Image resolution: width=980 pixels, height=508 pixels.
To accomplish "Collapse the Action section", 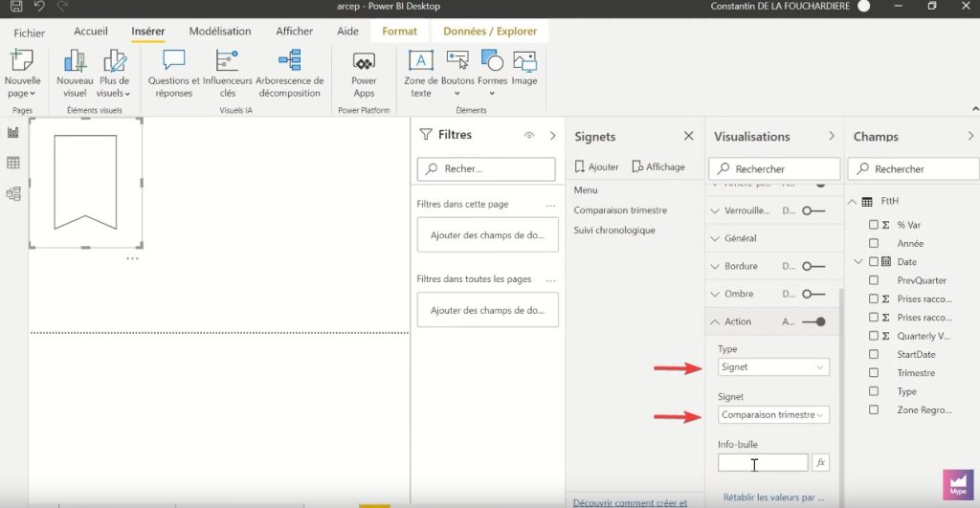I will coord(715,321).
